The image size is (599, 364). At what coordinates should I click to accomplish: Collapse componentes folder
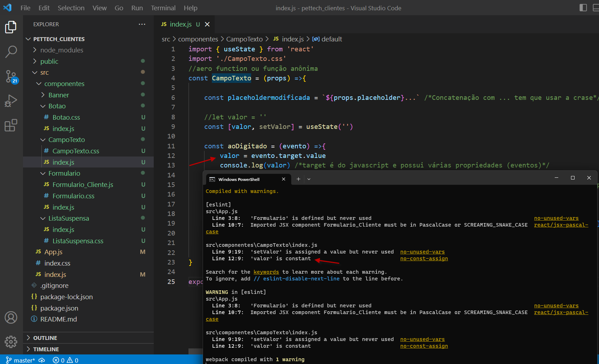64,84
